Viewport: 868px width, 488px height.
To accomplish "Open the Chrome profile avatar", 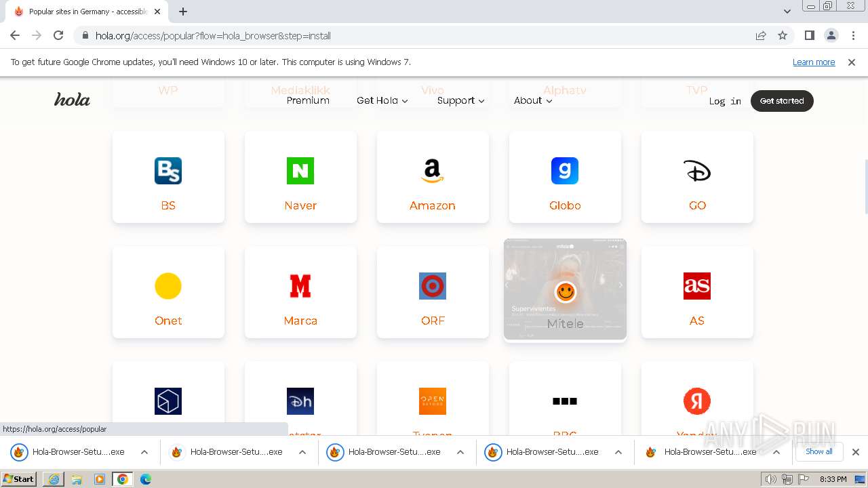I will tap(831, 35).
